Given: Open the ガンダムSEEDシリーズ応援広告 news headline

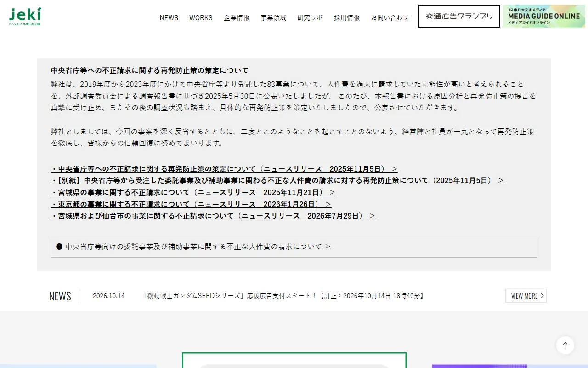Looking at the screenshot, I should click(x=283, y=296).
